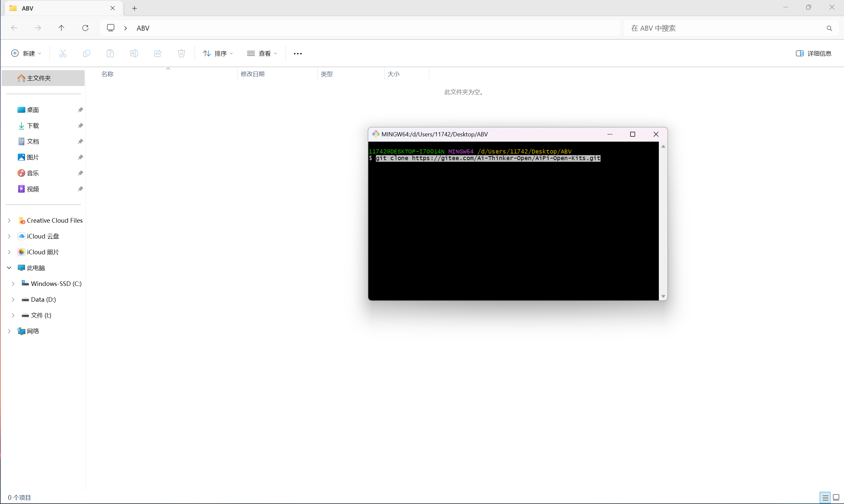Image resolution: width=844 pixels, height=504 pixels.
Task: Switch to details list view icon in status bar
Action: click(x=825, y=497)
